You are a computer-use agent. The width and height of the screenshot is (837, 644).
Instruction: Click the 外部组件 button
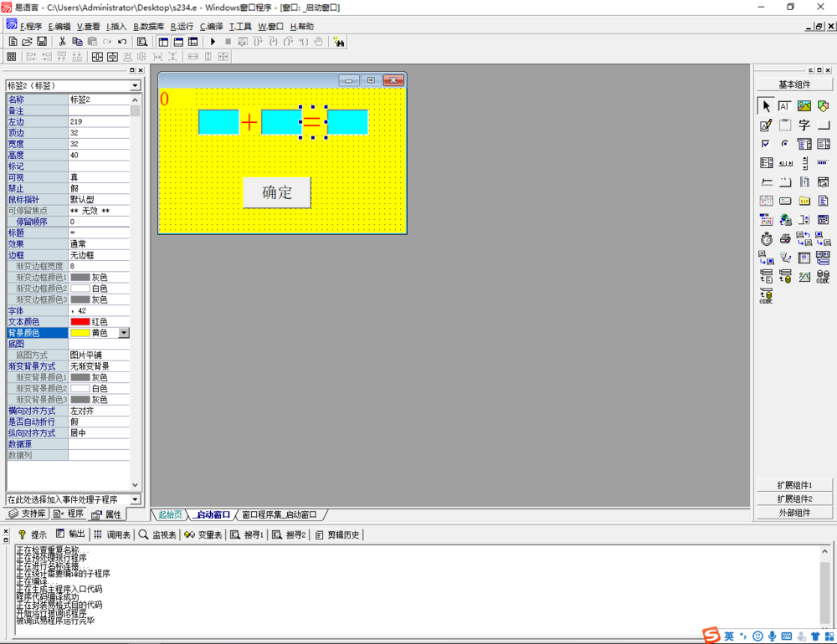click(x=794, y=513)
